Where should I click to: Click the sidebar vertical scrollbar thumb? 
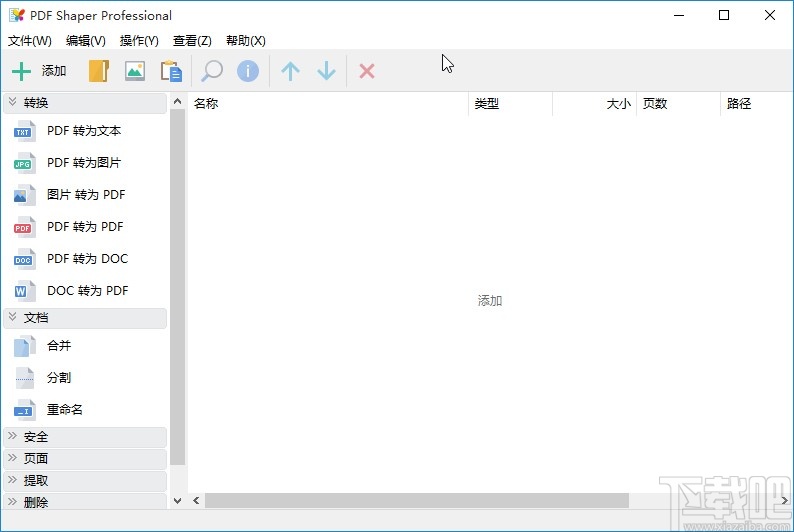click(x=177, y=287)
